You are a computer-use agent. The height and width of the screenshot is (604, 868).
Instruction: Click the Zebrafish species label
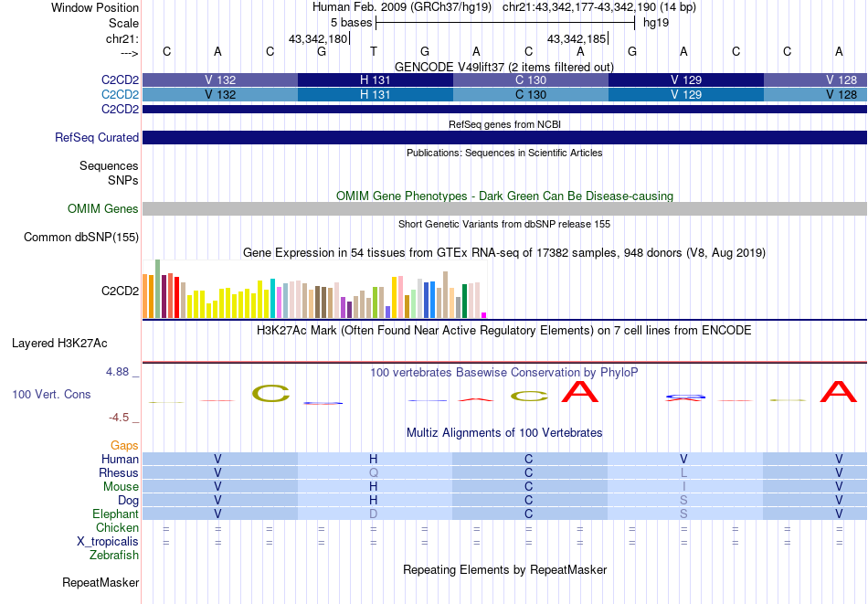(114, 555)
